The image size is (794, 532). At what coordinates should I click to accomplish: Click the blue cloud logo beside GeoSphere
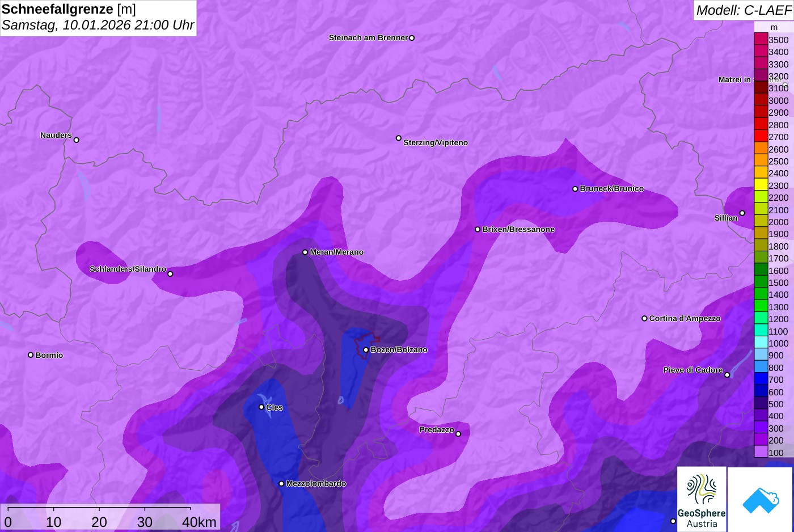[760, 499]
